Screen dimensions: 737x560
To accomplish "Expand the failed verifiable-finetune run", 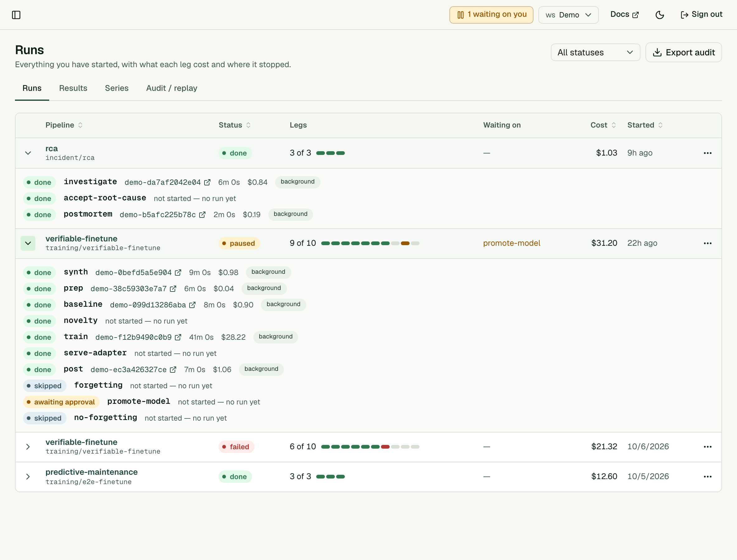I will click(x=28, y=447).
